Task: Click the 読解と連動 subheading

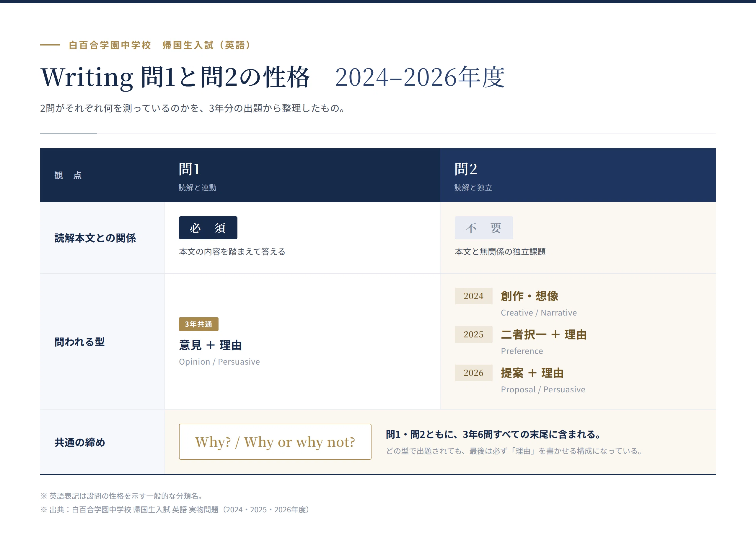Action: point(197,187)
